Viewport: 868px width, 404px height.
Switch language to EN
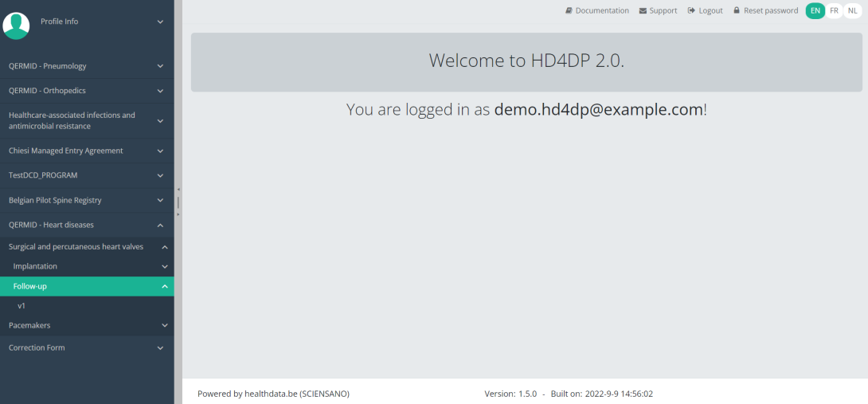point(815,11)
